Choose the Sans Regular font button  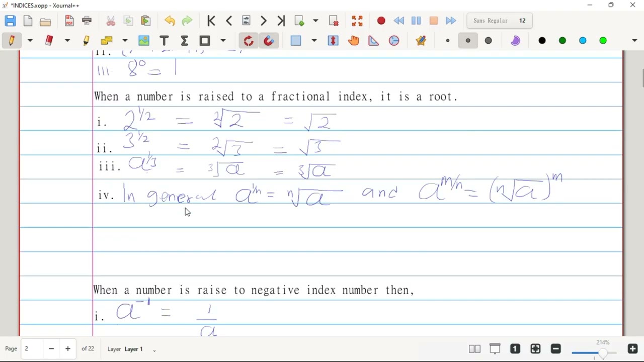(500, 21)
